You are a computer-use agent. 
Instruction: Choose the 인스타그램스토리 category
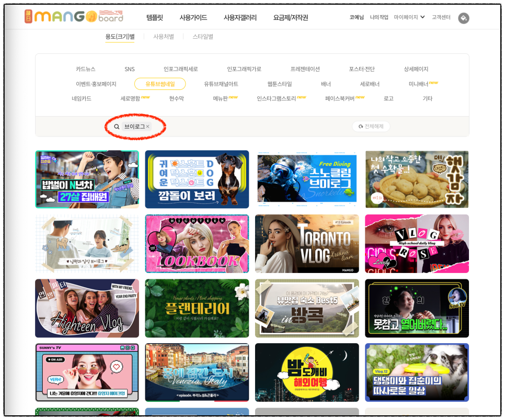pos(277,99)
